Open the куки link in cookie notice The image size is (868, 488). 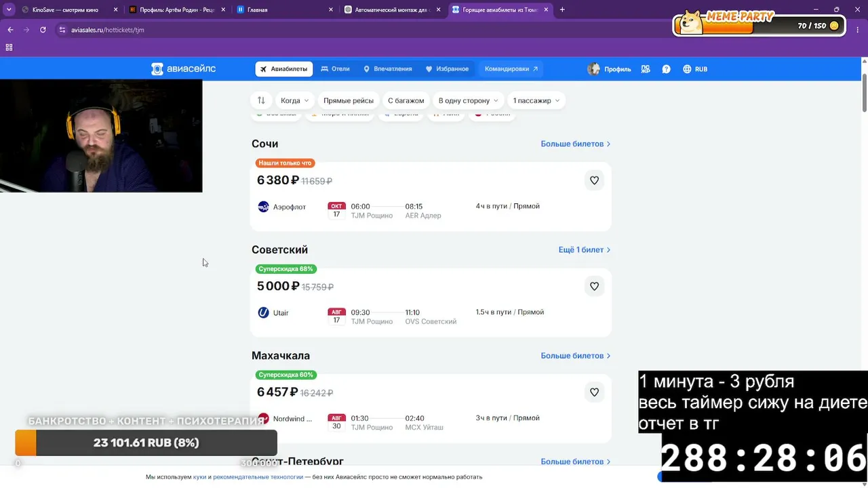pos(199,477)
